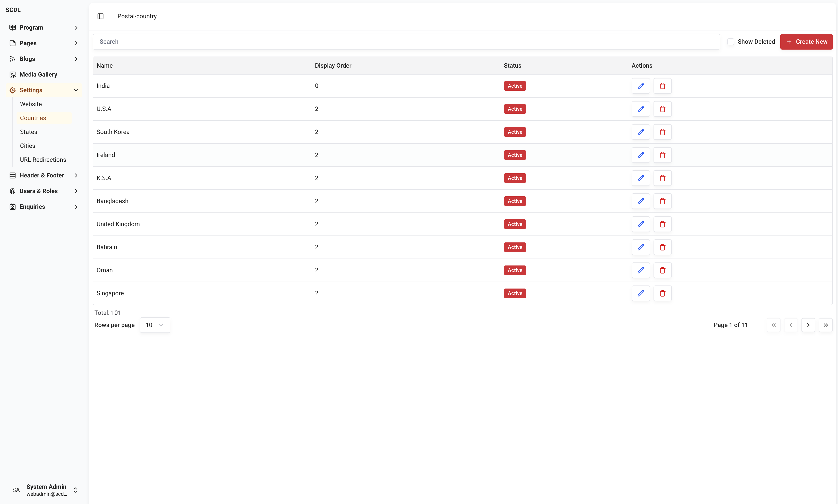Enable the Show Deleted checkbox

(731, 42)
